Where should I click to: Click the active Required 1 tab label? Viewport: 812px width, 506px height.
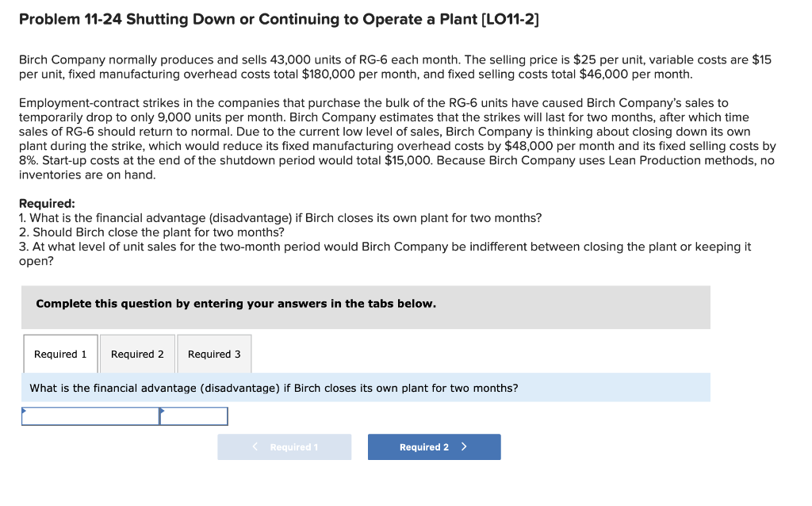tap(59, 354)
